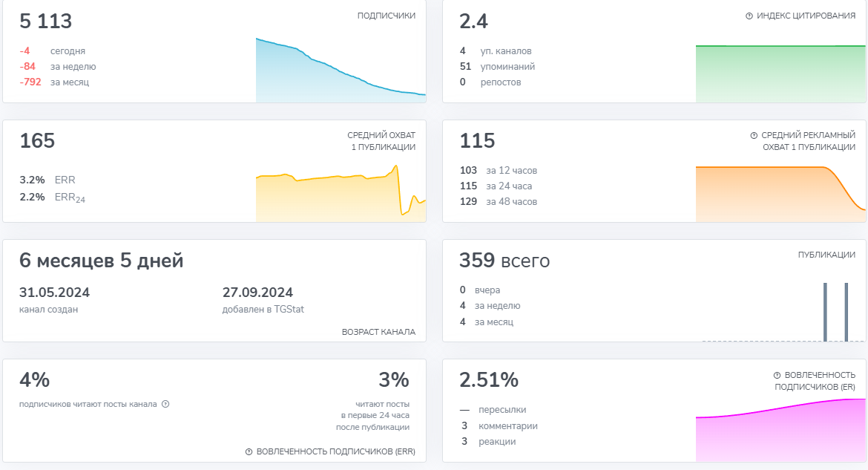Image resolution: width=868 pixels, height=470 pixels.
Task: Click the '359 всего' publications total
Action: 504,261
